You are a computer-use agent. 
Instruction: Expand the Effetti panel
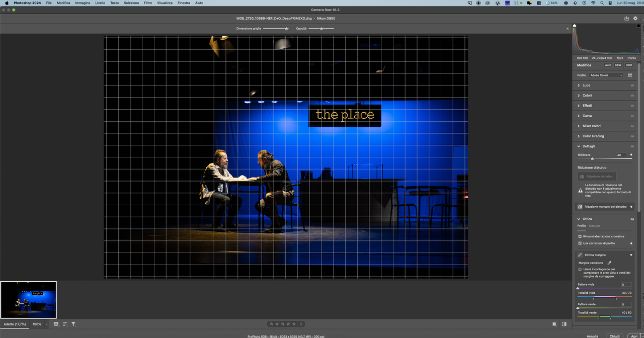579,106
